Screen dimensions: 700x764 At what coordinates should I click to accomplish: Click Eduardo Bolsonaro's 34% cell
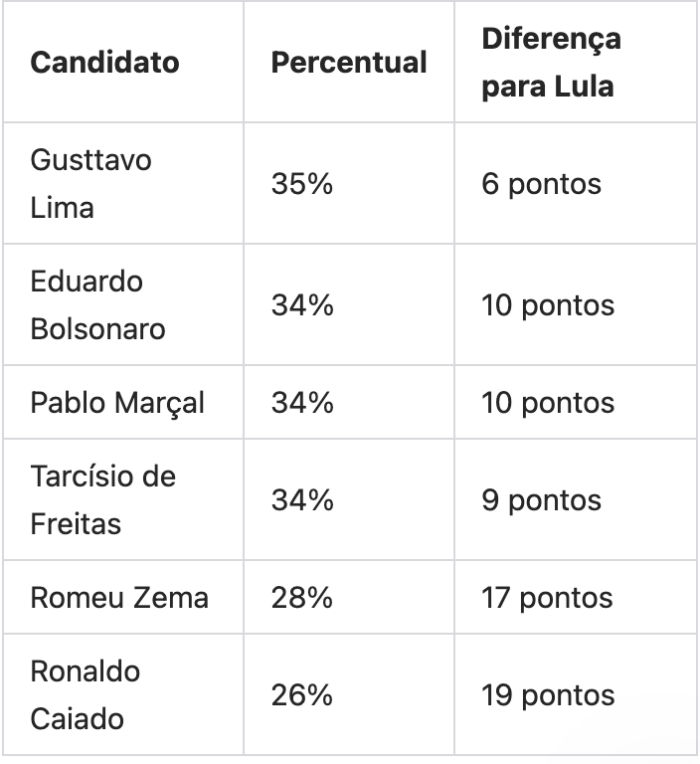click(x=302, y=305)
